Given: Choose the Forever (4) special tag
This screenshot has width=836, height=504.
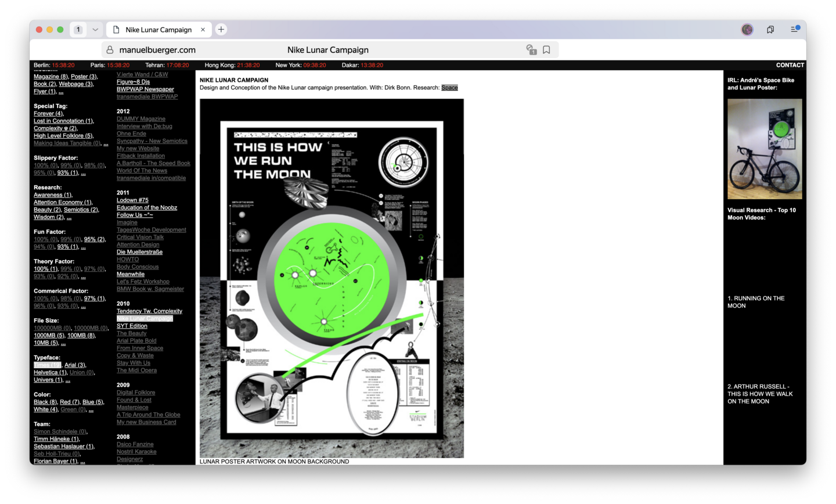Looking at the screenshot, I should coord(49,114).
